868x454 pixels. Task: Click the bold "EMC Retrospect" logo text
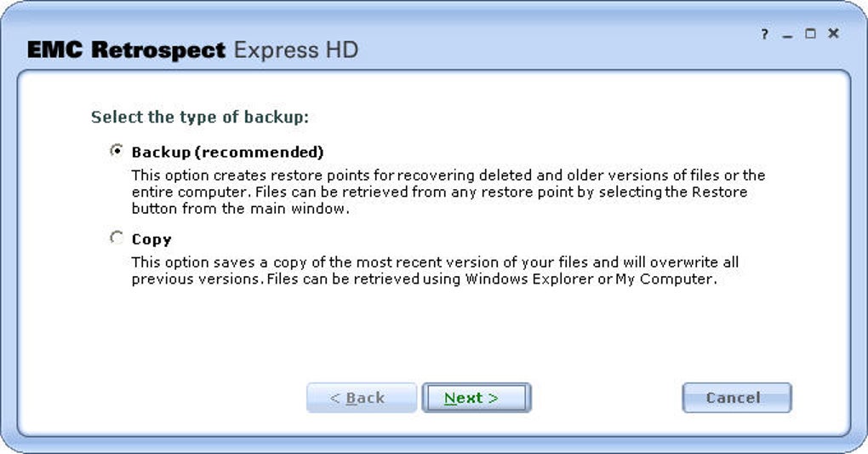[x=126, y=50]
